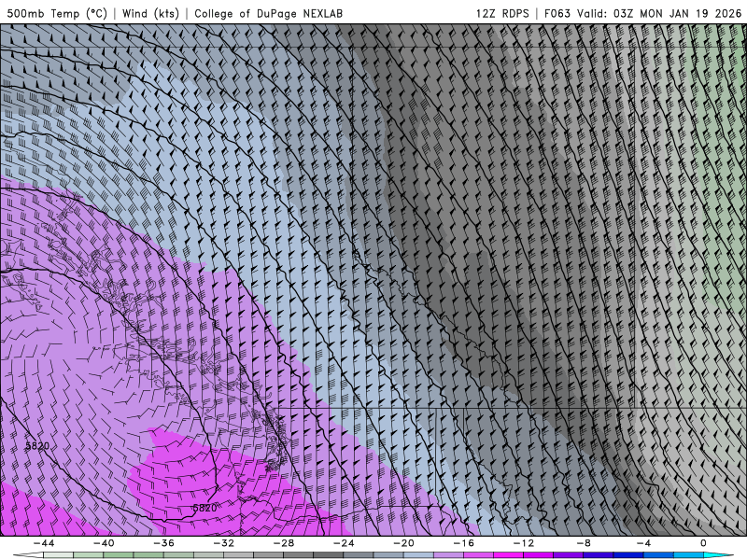Click the -28 color scale label
Screen dimensions: 747x560
point(284,543)
